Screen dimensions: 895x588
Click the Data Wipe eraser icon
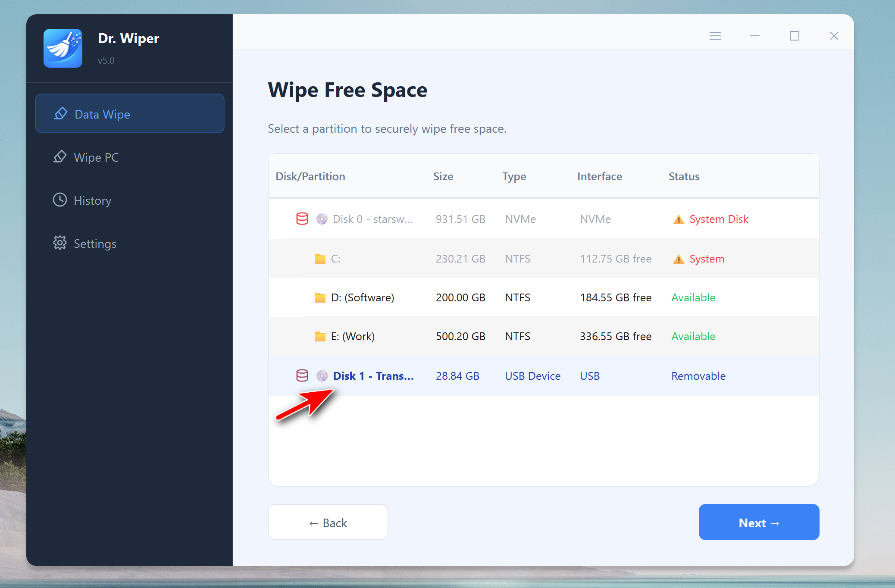[x=61, y=114]
